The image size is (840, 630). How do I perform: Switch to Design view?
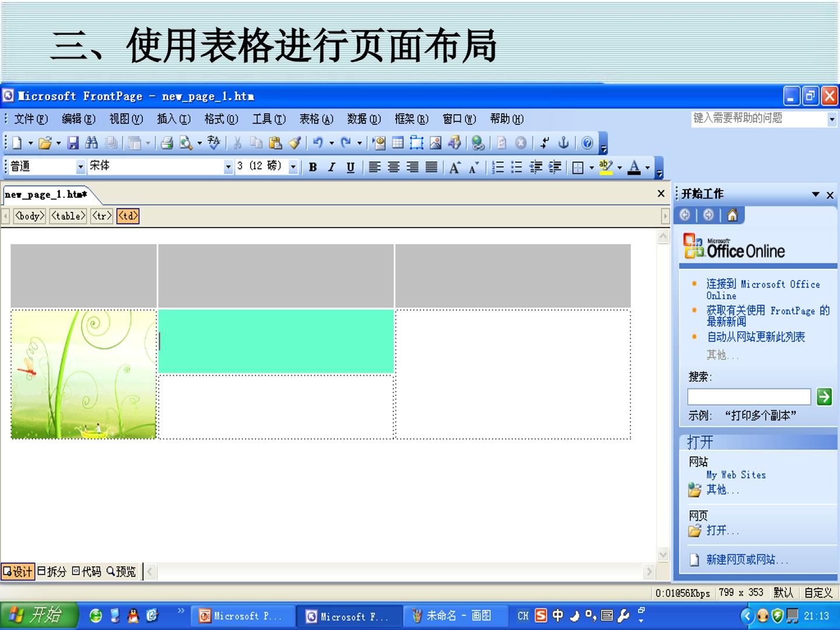[x=18, y=572]
